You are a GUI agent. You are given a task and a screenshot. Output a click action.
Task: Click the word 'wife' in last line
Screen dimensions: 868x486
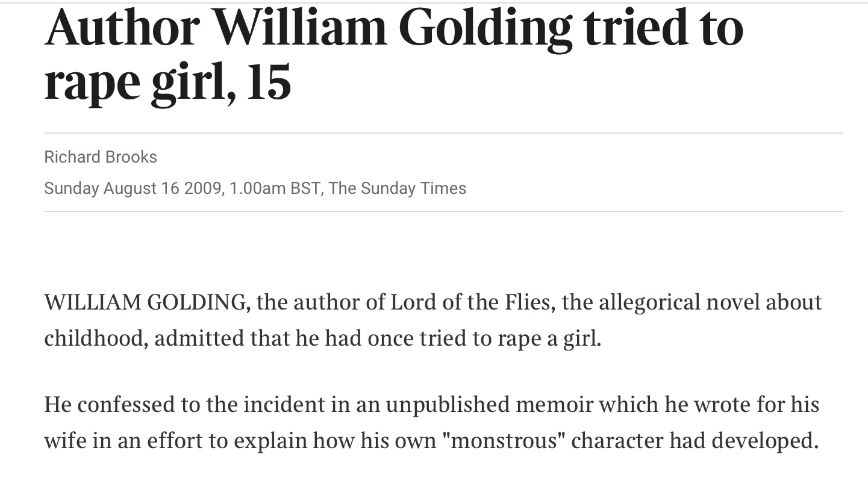(x=64, y=441)
